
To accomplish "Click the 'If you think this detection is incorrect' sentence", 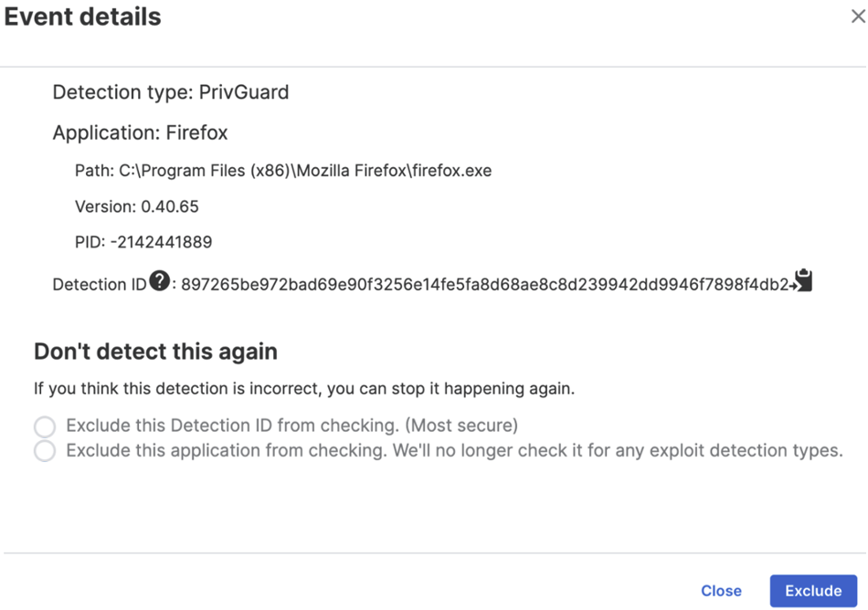I will tap(304, 389).
